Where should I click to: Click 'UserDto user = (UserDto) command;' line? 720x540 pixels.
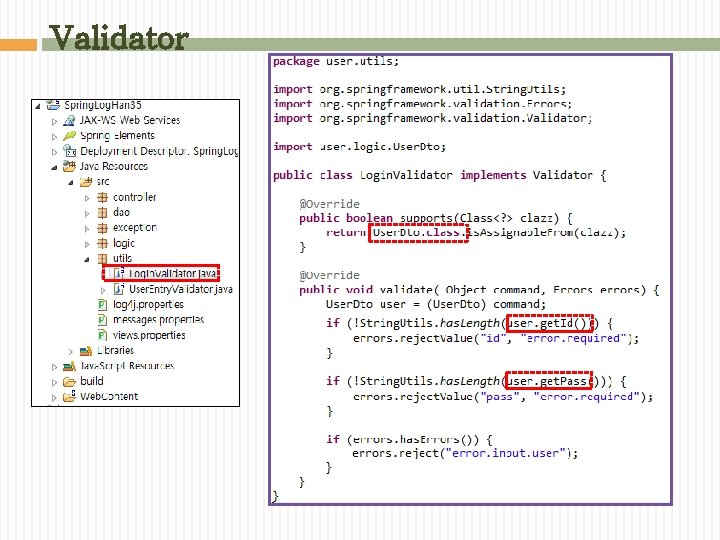coord(436,304)
